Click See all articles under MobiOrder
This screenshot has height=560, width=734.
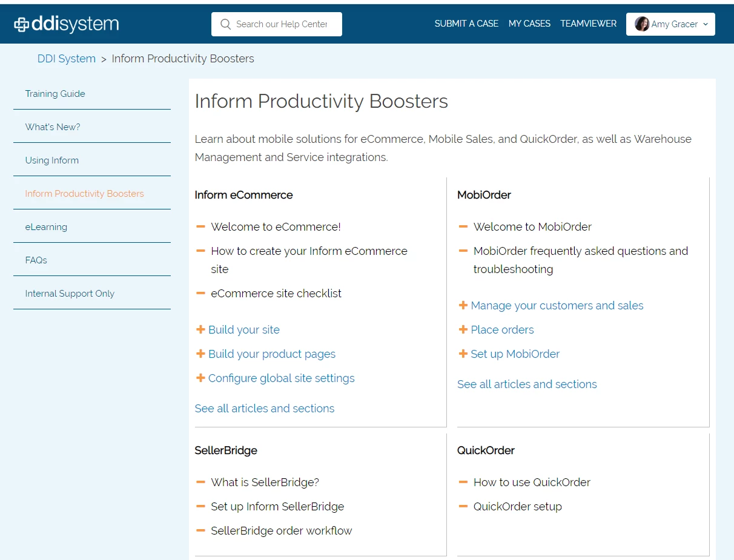tap(527, 384)
